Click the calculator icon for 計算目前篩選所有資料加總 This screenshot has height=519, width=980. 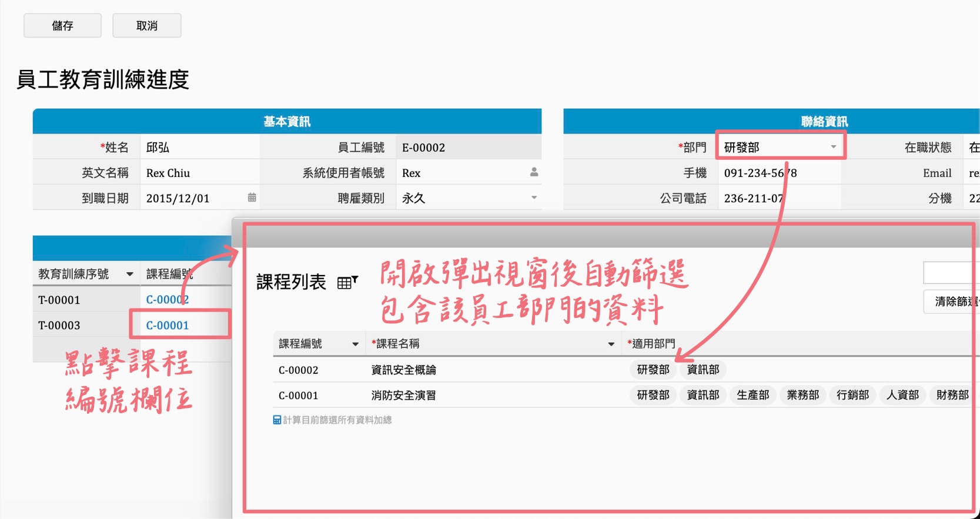pyautogui.click(x=277, y=420)
